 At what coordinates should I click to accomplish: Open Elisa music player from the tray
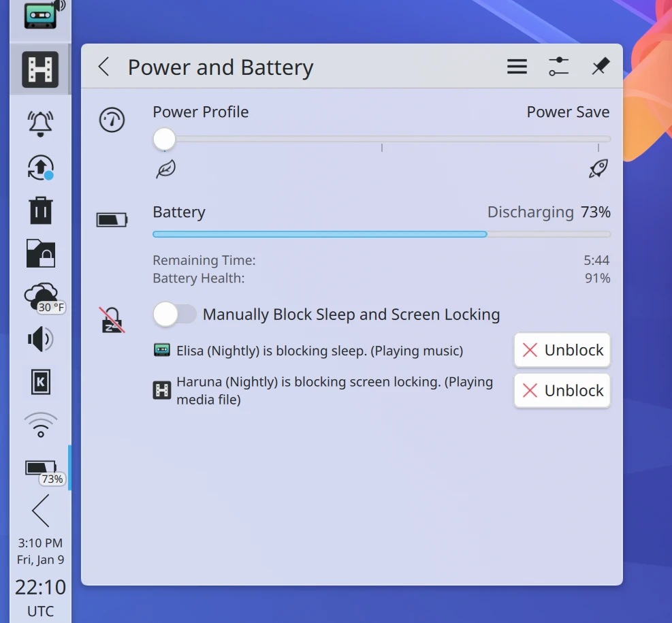tap(40, 18)
